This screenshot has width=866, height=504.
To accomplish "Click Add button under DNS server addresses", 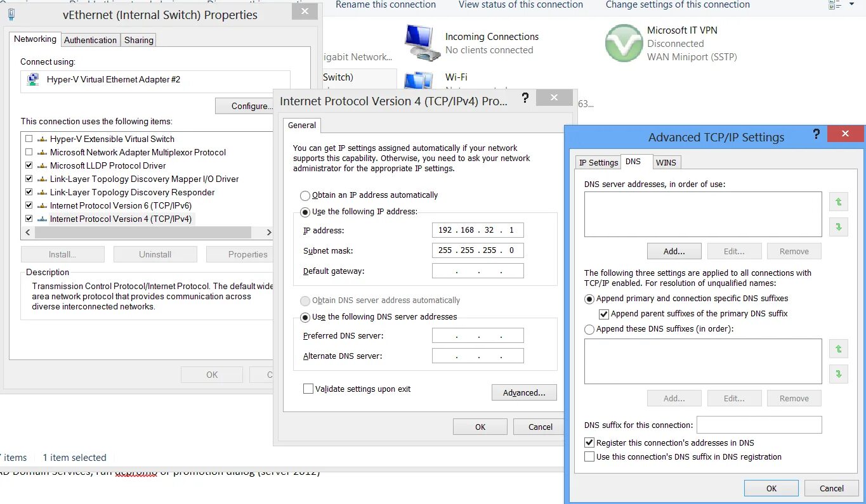I will 674,251.
